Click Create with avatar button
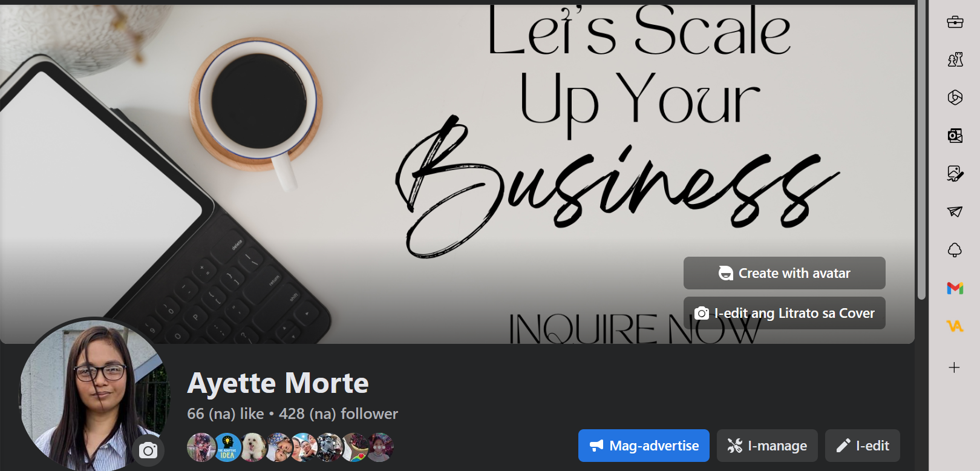980x471 pixels. (785, 273)
